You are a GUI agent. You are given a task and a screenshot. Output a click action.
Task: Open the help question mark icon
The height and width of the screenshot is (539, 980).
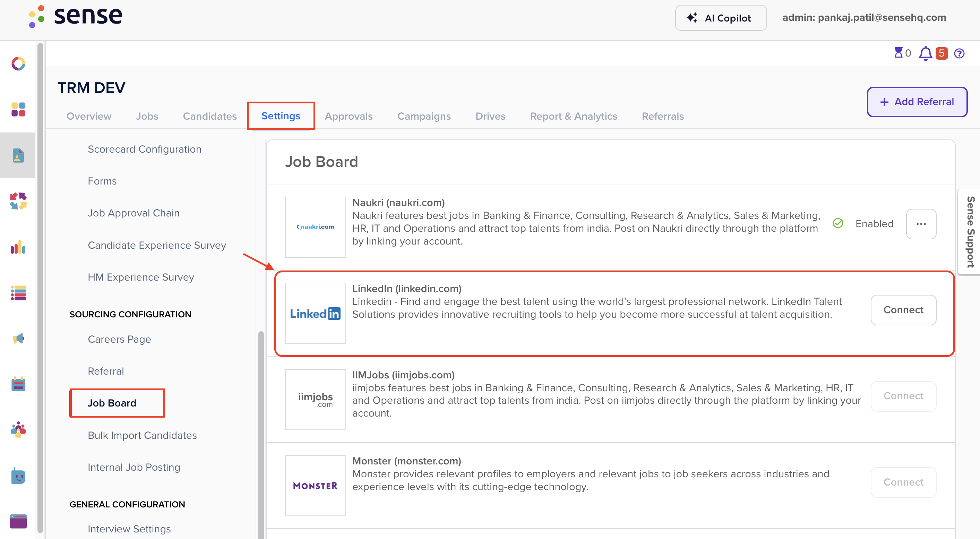pos(959,53)
